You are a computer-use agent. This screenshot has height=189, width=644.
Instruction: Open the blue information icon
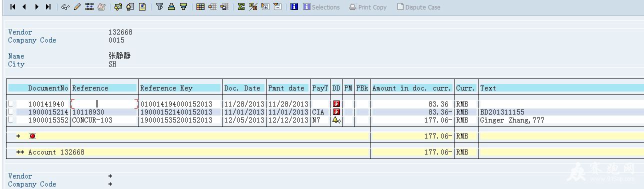click(294, 6)
